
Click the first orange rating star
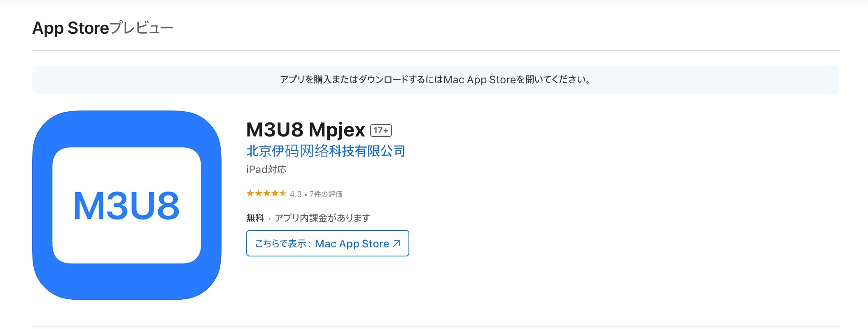[x=250, y=193]
